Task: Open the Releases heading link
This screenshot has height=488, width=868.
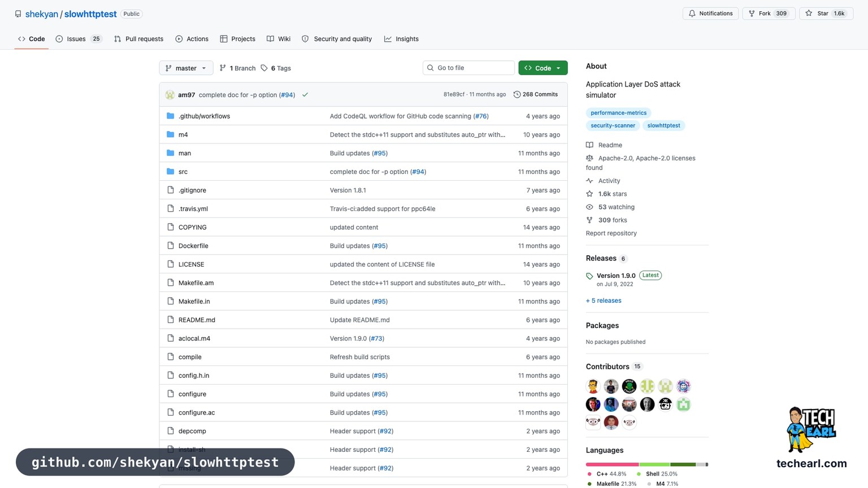Action: [606, 258]
